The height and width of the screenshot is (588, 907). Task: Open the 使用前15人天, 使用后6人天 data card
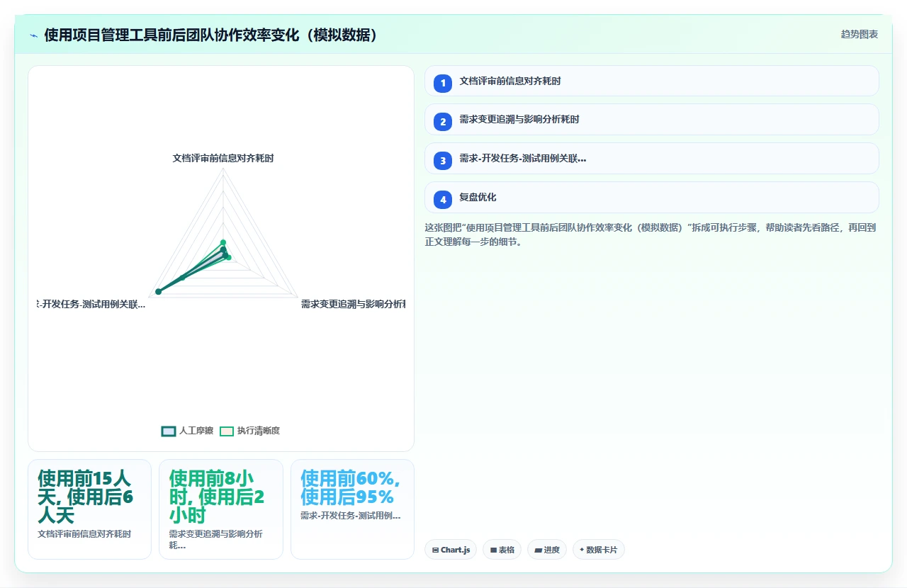point(89,509)
